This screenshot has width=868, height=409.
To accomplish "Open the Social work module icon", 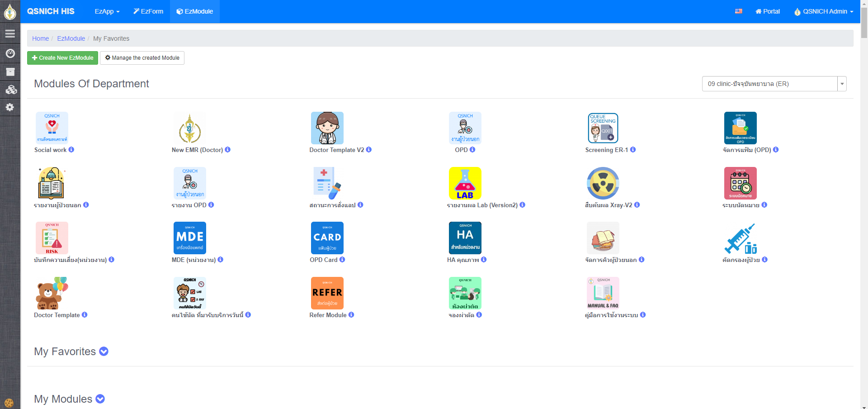I will [52, 128].
